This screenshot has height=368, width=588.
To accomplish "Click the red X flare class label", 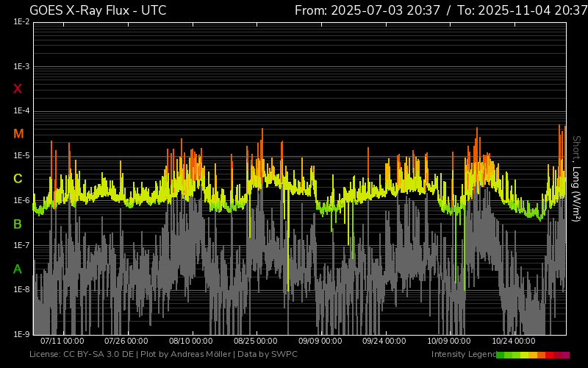I will (x=18, y=89).
